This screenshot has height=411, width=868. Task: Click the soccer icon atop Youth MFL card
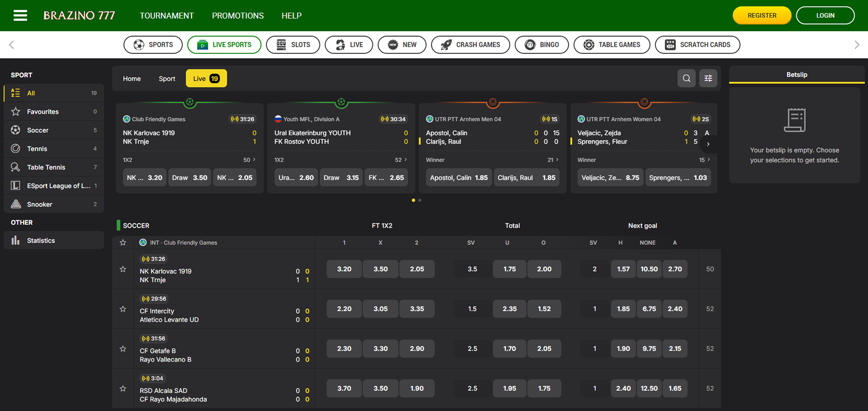pos(341,102)
